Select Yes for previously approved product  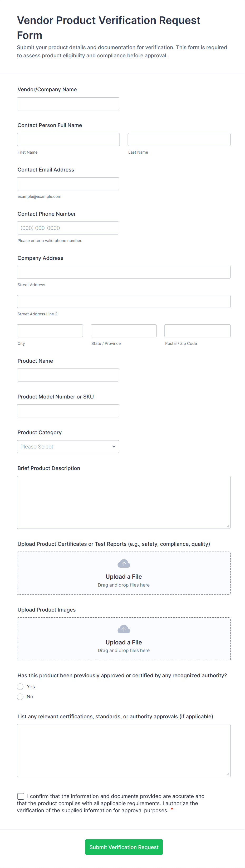click(x=20, y=687)
